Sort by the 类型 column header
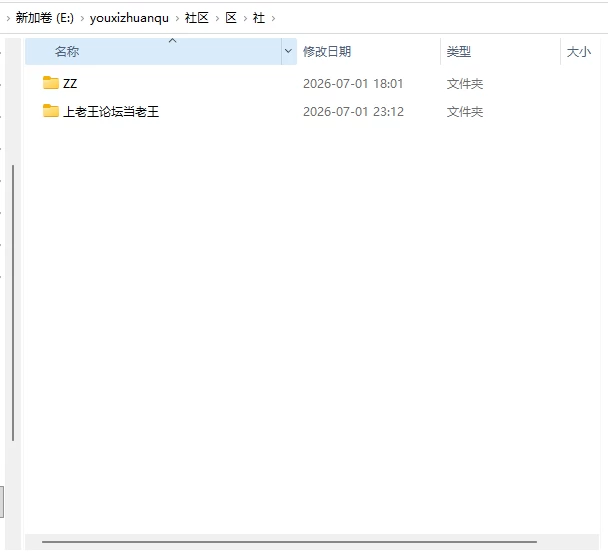This screenshot has width=608, height=553. pos(500,51)
